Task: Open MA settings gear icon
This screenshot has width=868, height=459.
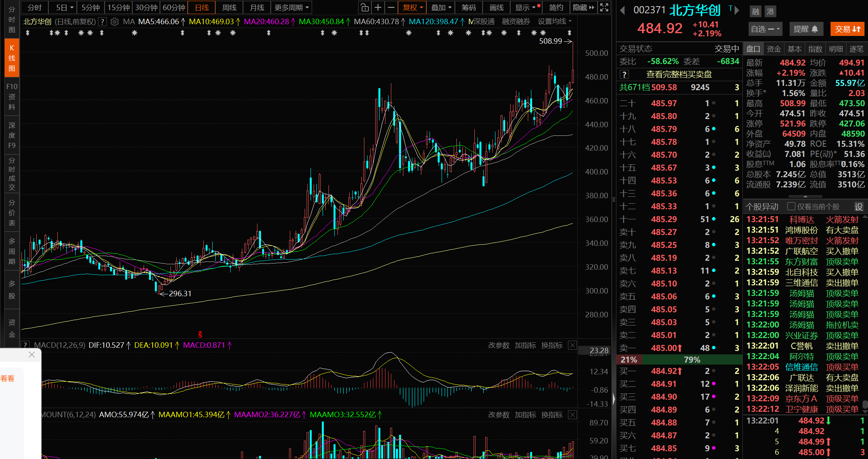Action: click(114, 22)
